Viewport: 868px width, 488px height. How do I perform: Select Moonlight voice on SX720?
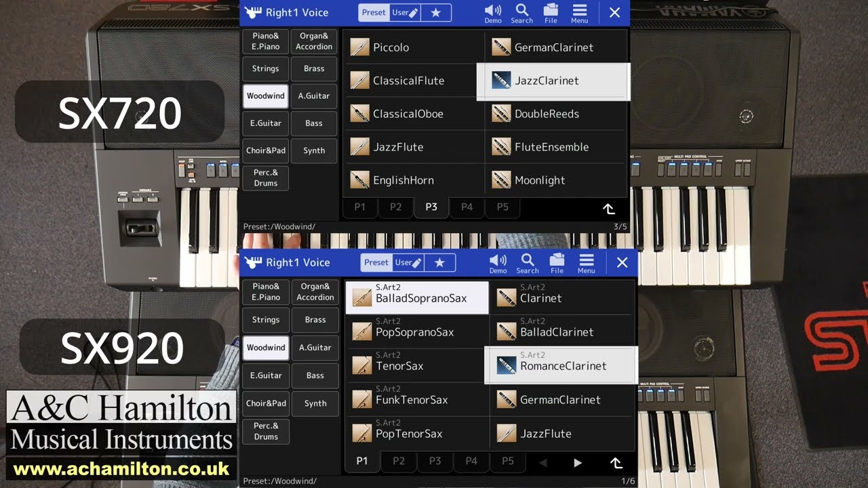[x=555, y=180]
